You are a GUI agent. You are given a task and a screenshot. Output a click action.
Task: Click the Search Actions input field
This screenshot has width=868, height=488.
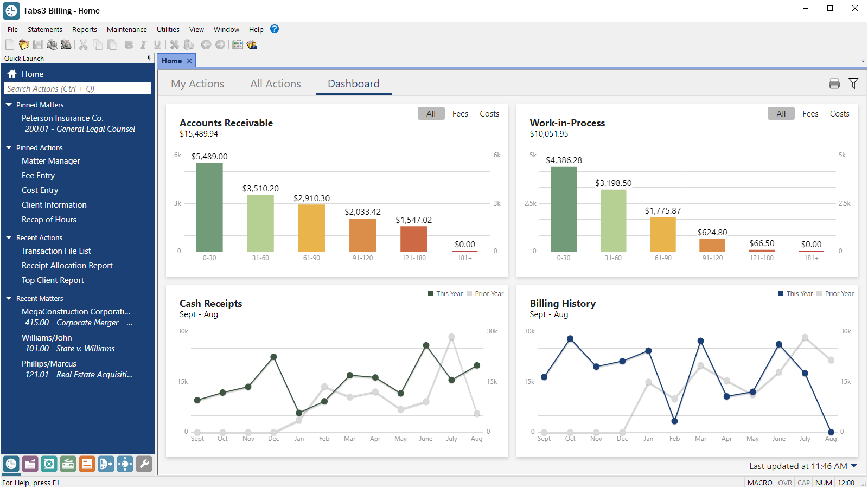pyautogui.click(x=78, y=88)
